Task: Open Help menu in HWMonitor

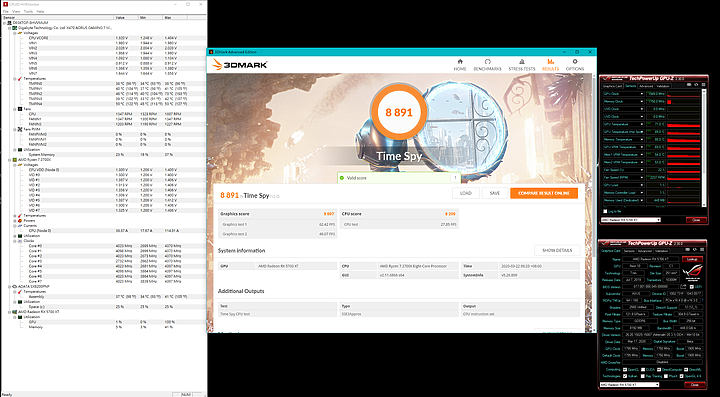Action: [x=40, y=11]
